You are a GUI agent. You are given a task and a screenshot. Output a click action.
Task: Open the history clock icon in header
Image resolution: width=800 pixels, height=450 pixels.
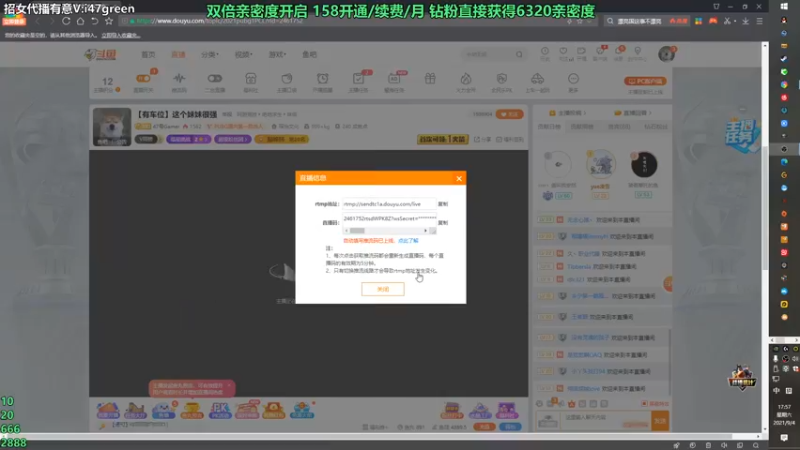coord(545,53)
